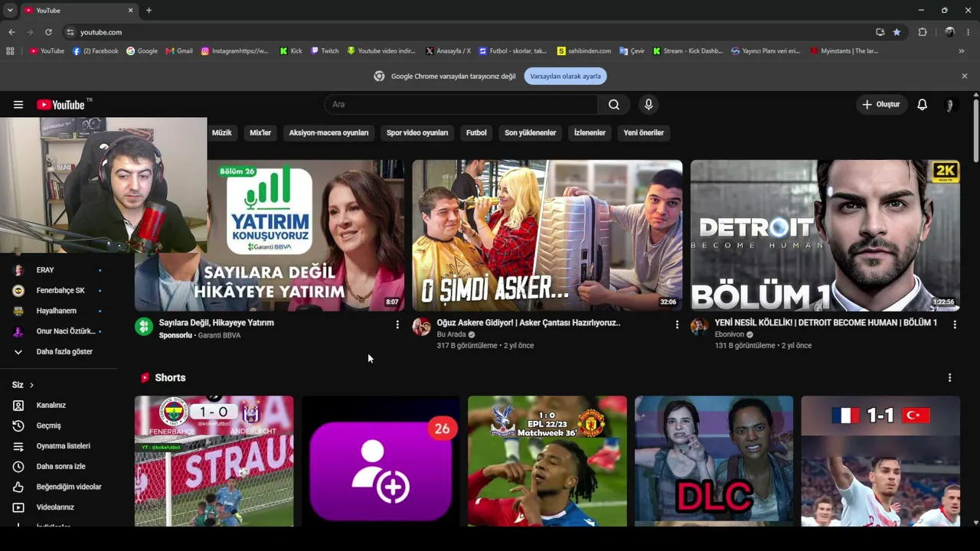Image resolution: width=980 pixels, height=551 pixels.
Task: Open the Kick bookmark
Action: pyautogui.click(x=291, y=51)
